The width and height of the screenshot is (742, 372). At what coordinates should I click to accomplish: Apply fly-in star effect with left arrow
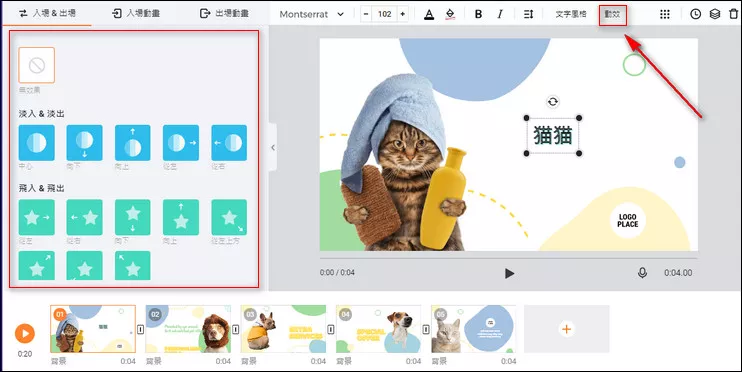pos(85,217)
